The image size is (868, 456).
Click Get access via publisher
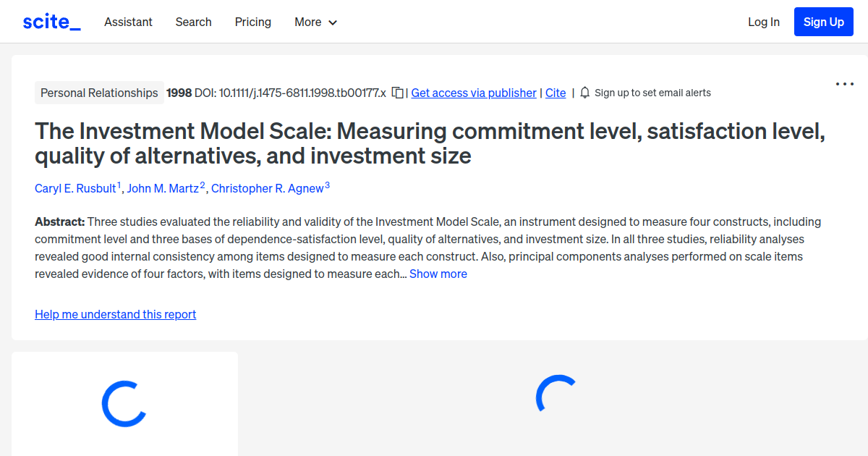pos(473,93)
